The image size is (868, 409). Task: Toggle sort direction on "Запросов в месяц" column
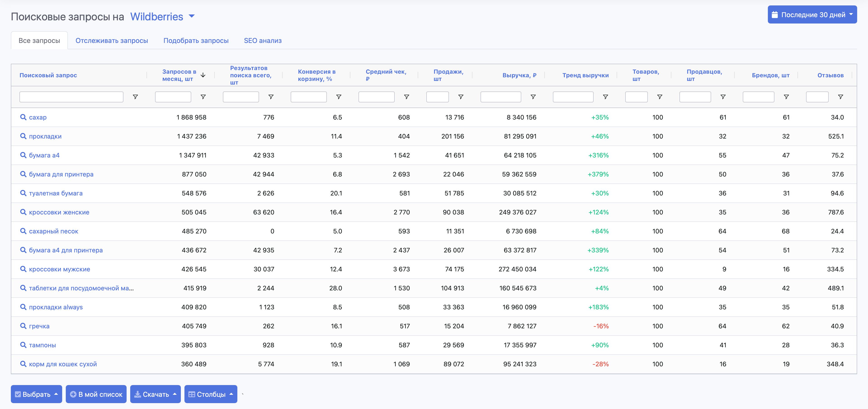click(203, 75)
